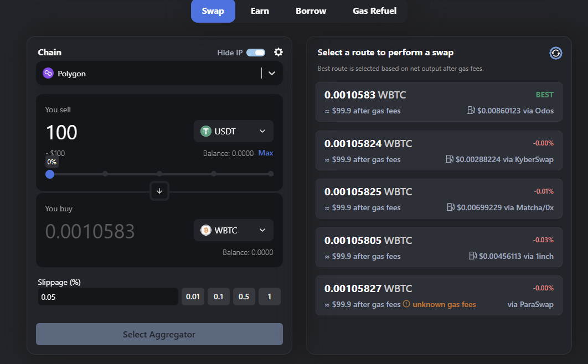Click the Polygon chain logo icon
Image resolution: width=588 pixels, height=364 pixels.
click(48, 74)
